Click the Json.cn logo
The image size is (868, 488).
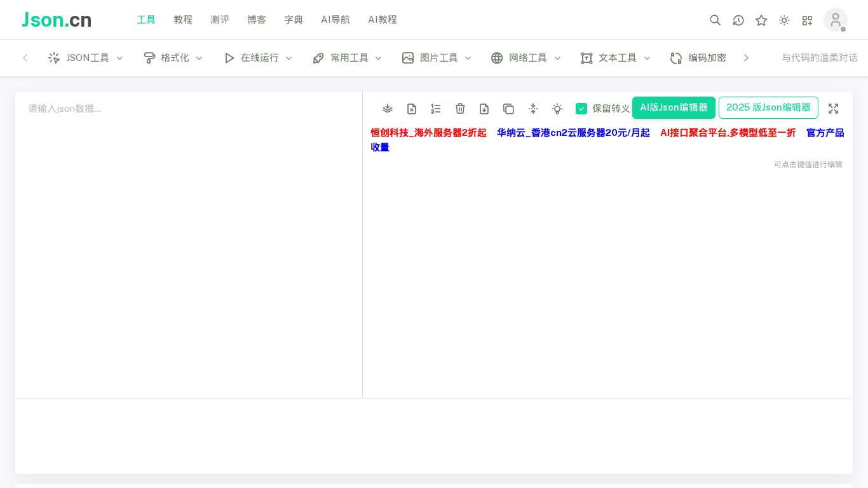57,20
